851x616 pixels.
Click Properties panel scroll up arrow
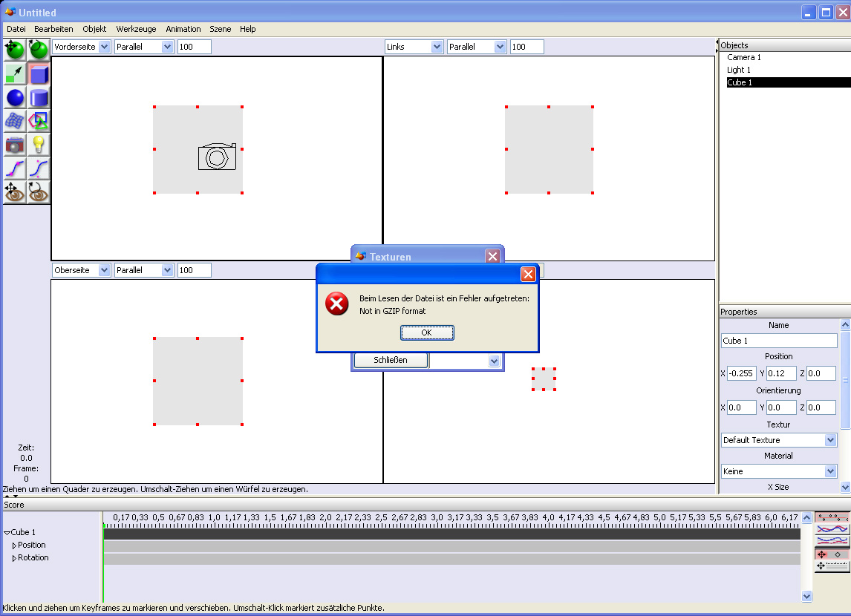coord(845,325)
